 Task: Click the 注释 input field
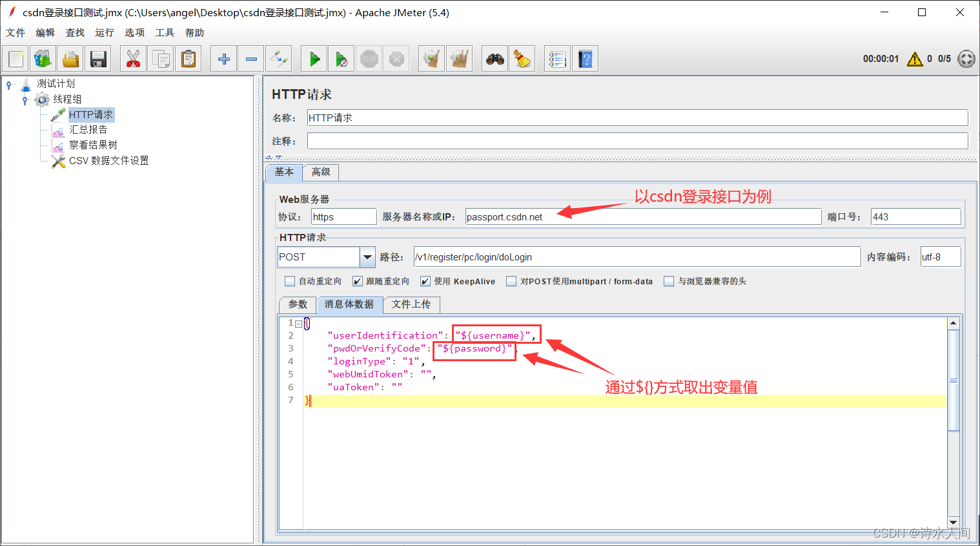(x=637, y=141)
